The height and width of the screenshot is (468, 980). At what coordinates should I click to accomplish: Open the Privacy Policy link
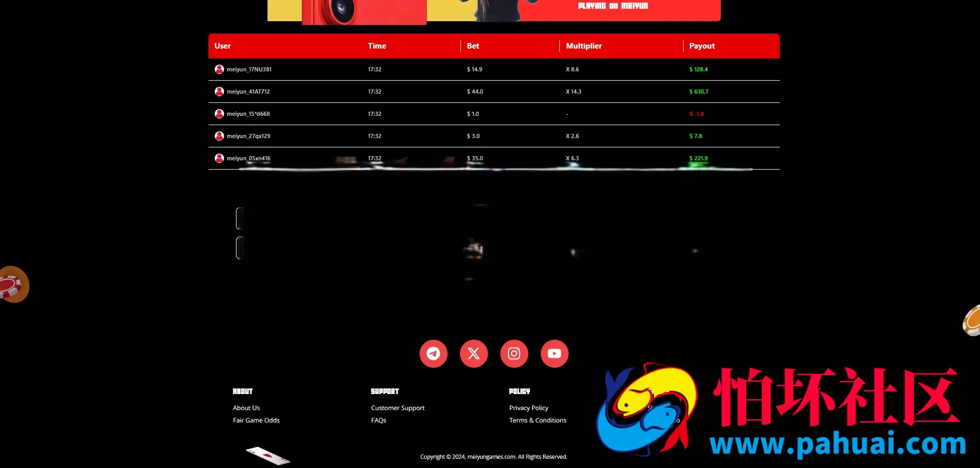click(x=529, y=408)
